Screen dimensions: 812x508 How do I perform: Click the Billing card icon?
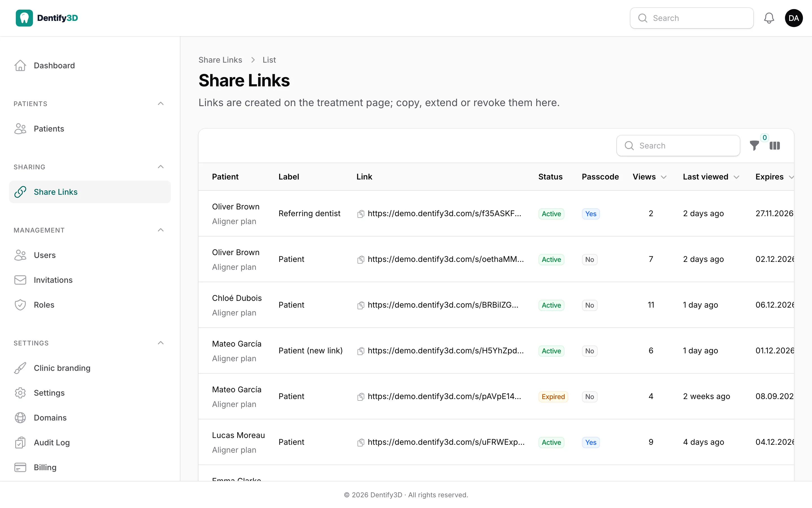point(20,467)
